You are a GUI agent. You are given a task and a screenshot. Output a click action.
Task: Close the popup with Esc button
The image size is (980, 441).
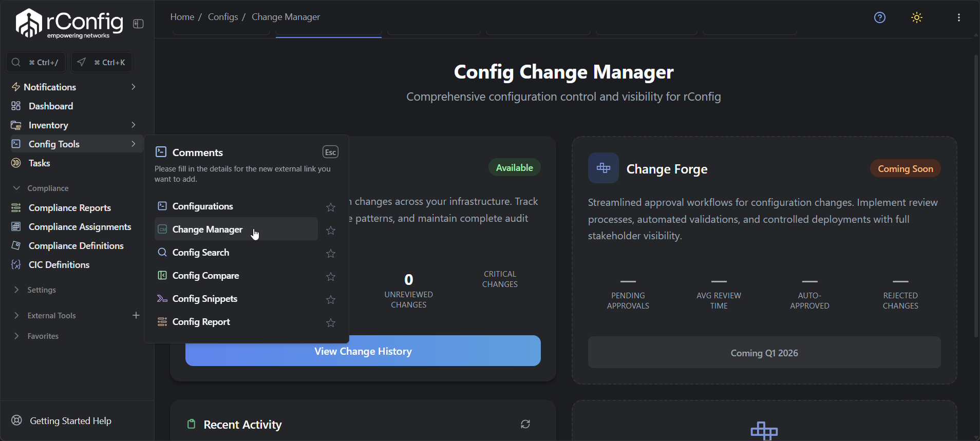pyautogui.click(x=330, y=152)
